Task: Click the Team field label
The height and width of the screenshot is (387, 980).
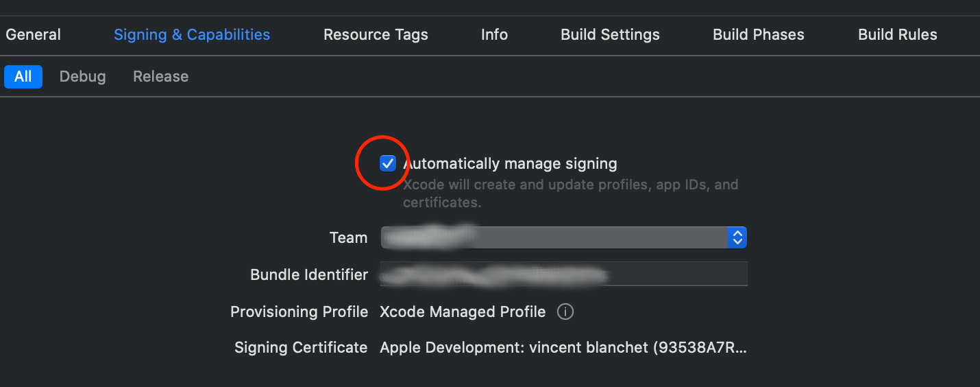Action: tap(348, 238)
